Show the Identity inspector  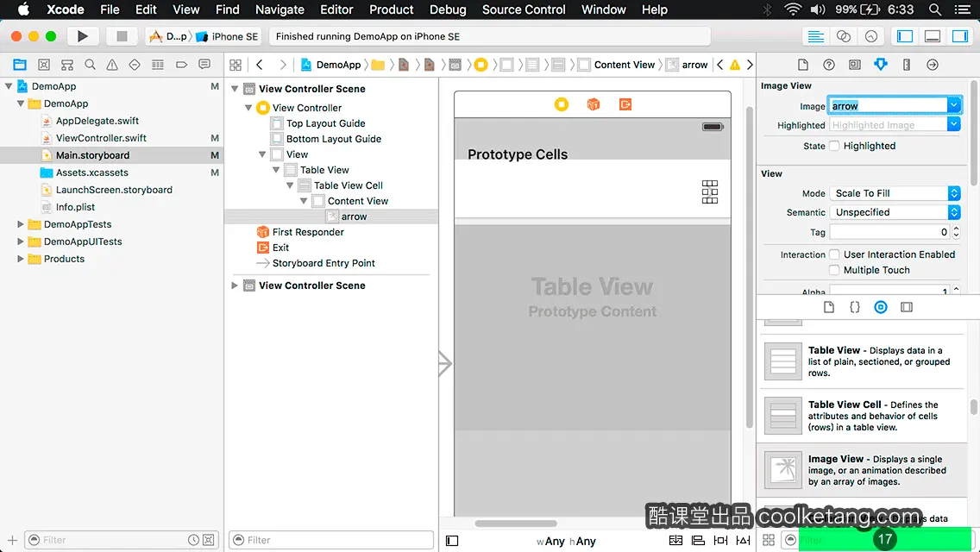[x=854, y=65]
